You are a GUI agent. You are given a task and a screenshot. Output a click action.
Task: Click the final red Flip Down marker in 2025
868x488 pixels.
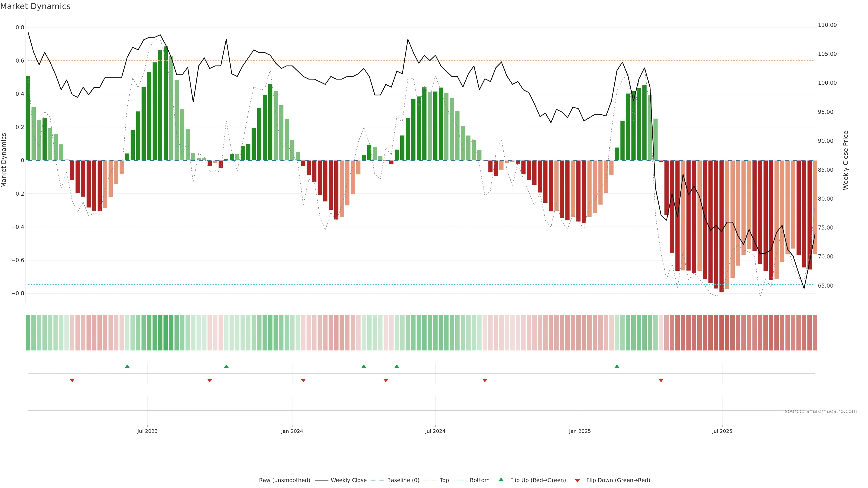[x=661, y=380]
